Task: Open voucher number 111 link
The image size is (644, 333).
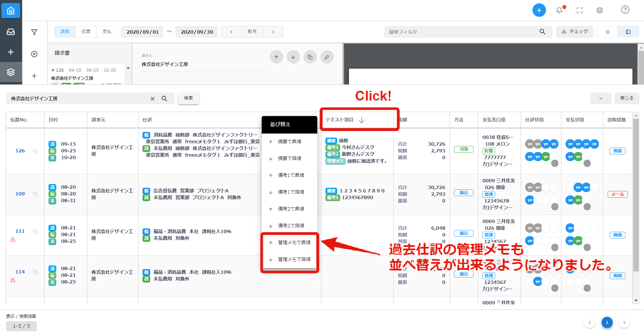Action: (20, 231)
